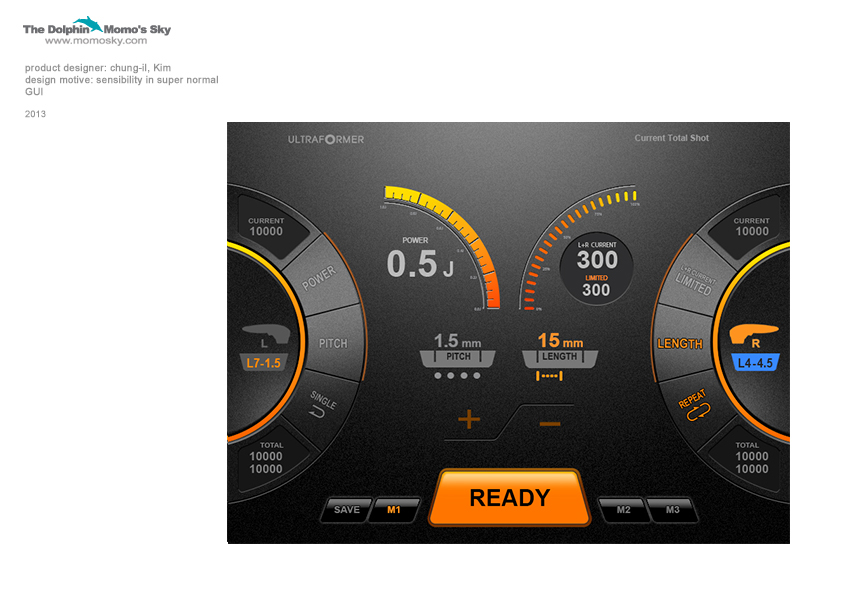Click the right CURRENT 10000 counter
The height and width of the screenshot is (595, 842).
pyautogui.click(x=752, y=227)
